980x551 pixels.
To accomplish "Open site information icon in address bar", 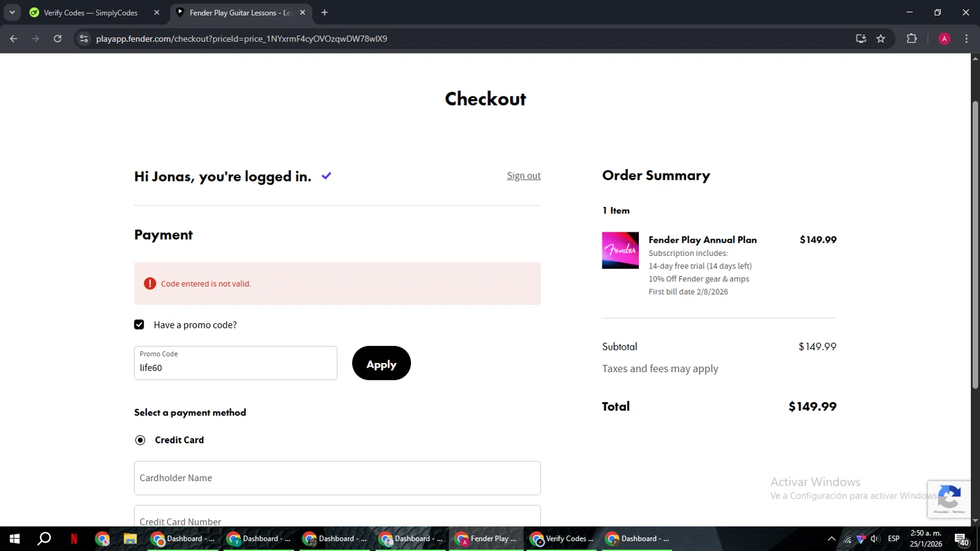I will coord(84,39).
